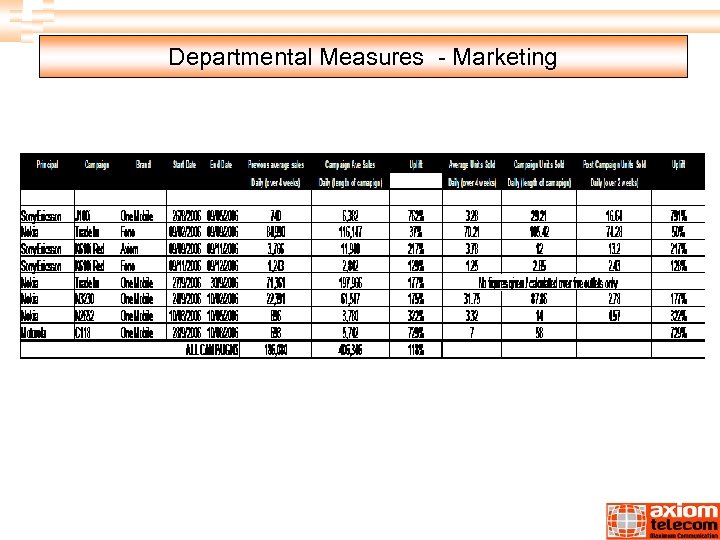
Task: Select SonyEricsson in the J100 row
Action: tap(41, 216)
